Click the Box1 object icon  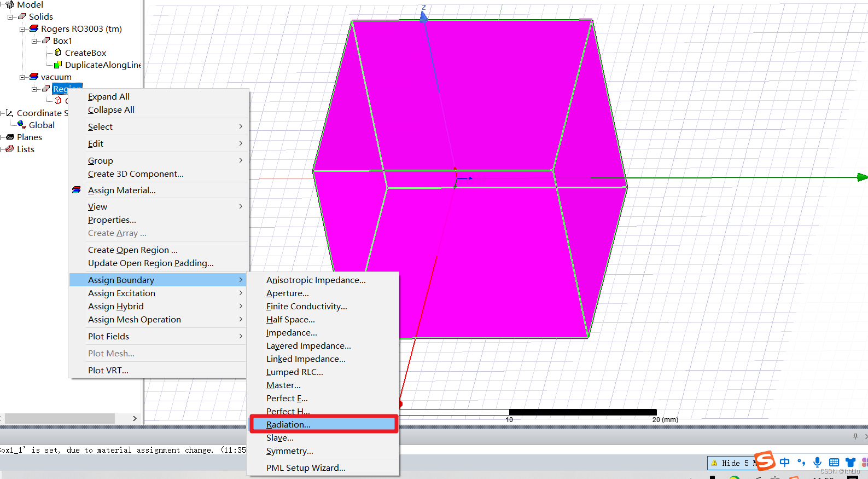pyautogui.click(x=46, y=41)
